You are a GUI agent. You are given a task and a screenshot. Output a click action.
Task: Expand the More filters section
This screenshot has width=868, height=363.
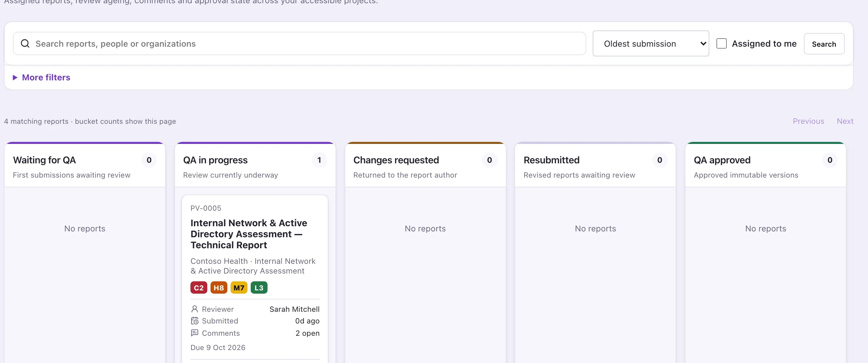click(x=41, y=77)
